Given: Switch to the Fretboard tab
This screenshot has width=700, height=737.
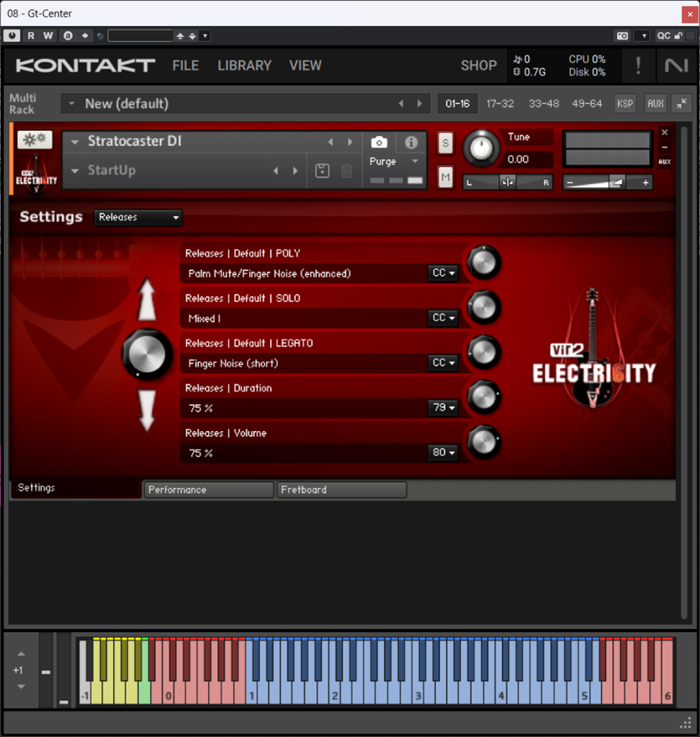Looking at the screenshot, I should [341, 489].
